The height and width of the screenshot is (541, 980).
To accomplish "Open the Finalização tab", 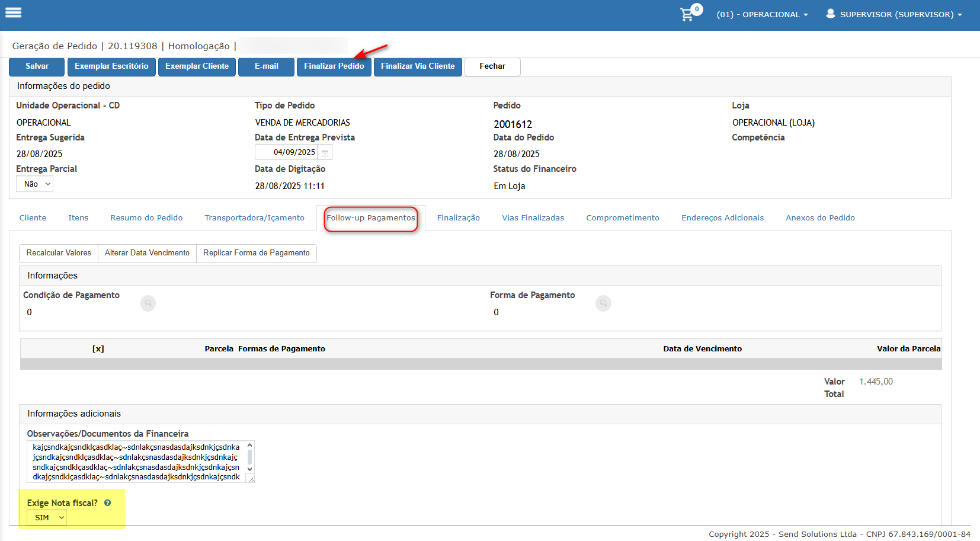I will tap(458, 218).
